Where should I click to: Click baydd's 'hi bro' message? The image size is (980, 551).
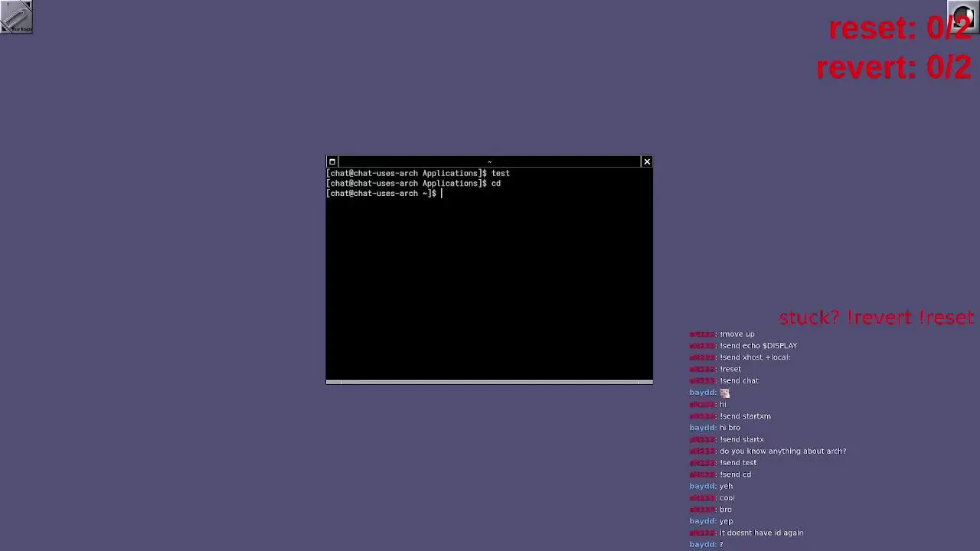(x=730, y=428)
